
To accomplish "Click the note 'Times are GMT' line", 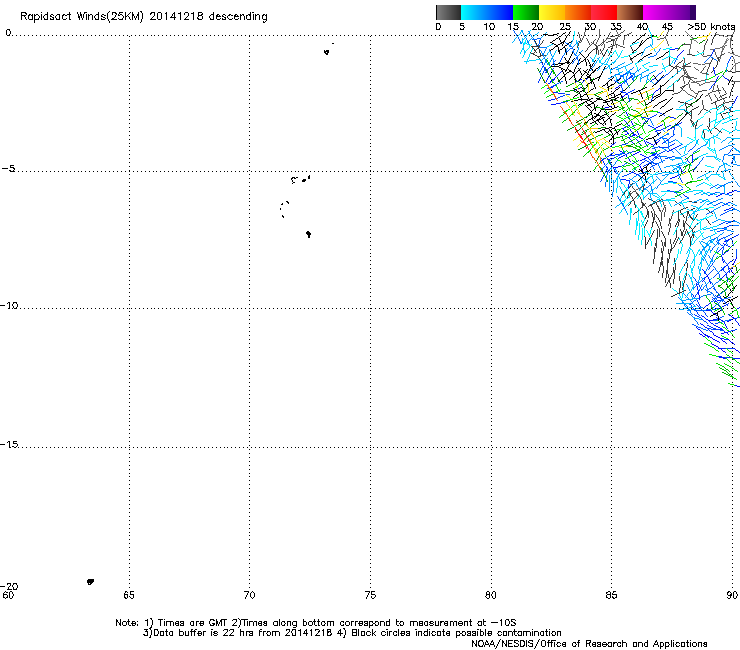I will 316,623.
